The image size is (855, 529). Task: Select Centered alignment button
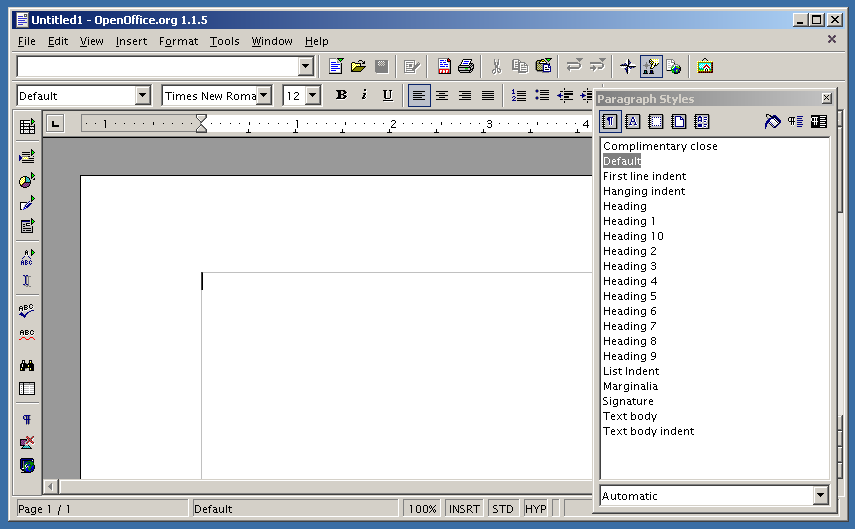coord(442,95)
